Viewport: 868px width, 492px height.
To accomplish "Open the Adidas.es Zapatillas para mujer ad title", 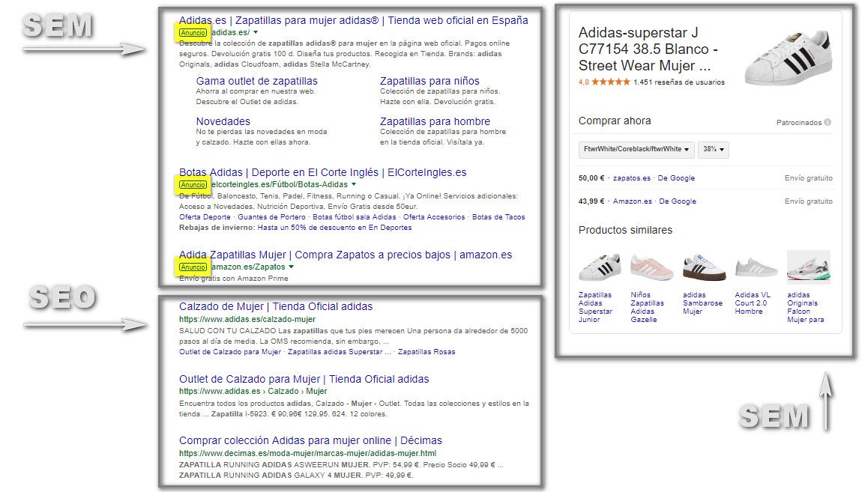I will pyautogui.click(x=353, y=20).
